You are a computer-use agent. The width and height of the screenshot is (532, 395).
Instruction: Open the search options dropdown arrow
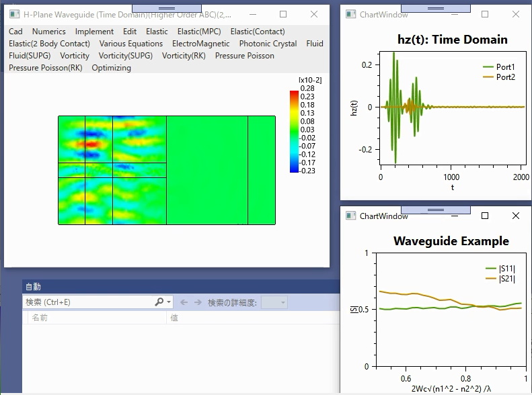pos(169,302)
